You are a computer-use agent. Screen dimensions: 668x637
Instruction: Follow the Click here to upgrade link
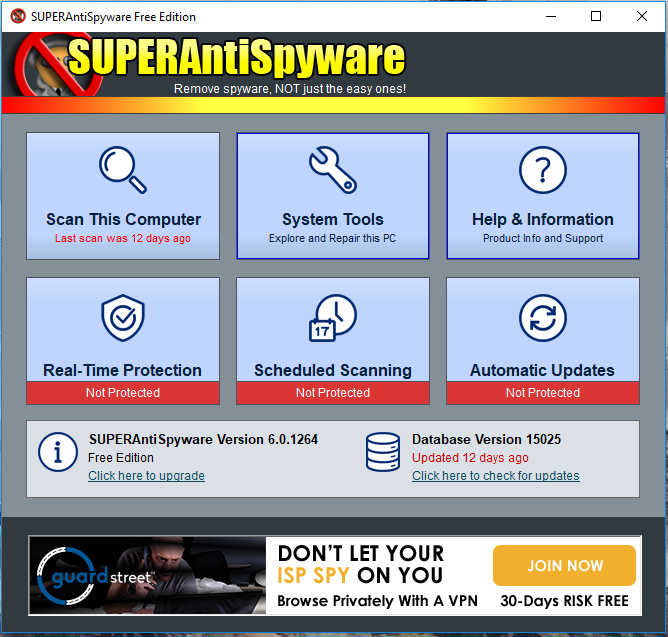[146, 476]
